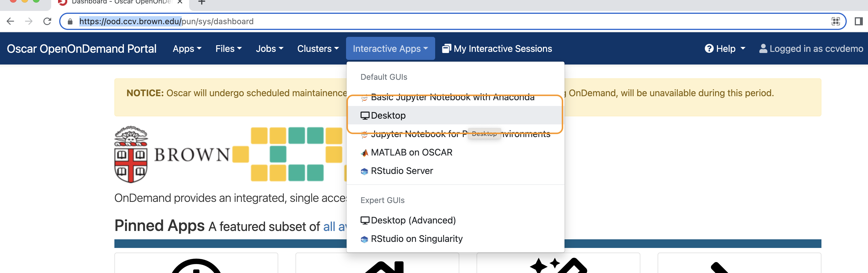This screenshot has height=273, width=868.
Task: Click the Brown University crest logo
Action: coord(131,155)
